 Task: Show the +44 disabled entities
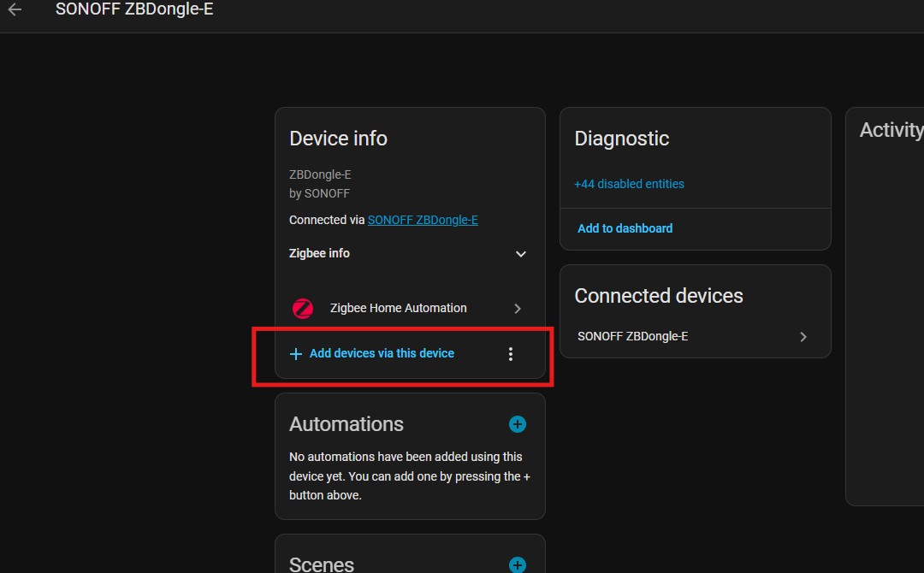pos(629,184)
